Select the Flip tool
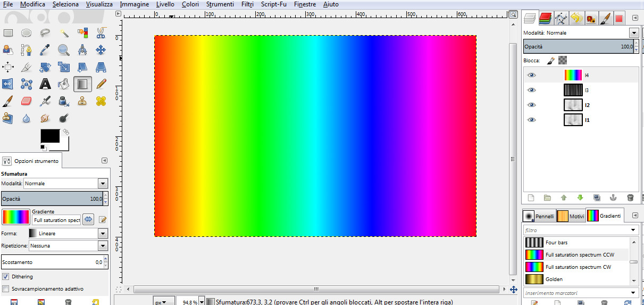Image resolution: width=644 pixels, height=305 pixels. pos(9,84)
